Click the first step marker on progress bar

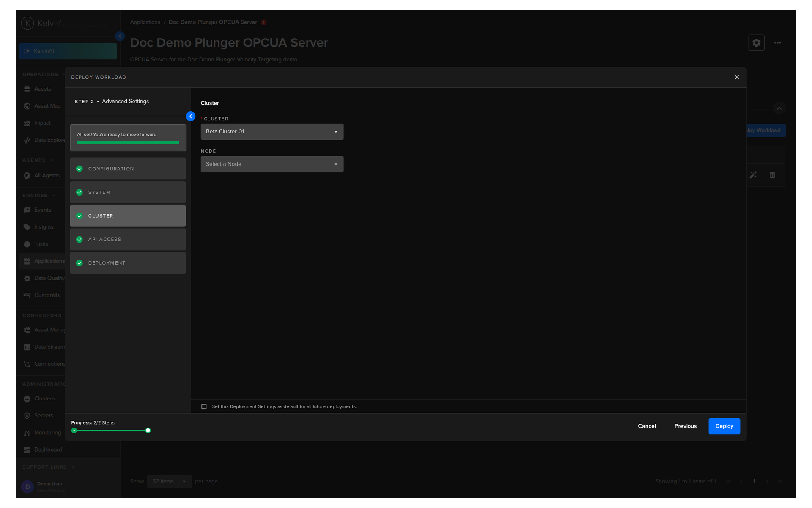pos(74,431)
